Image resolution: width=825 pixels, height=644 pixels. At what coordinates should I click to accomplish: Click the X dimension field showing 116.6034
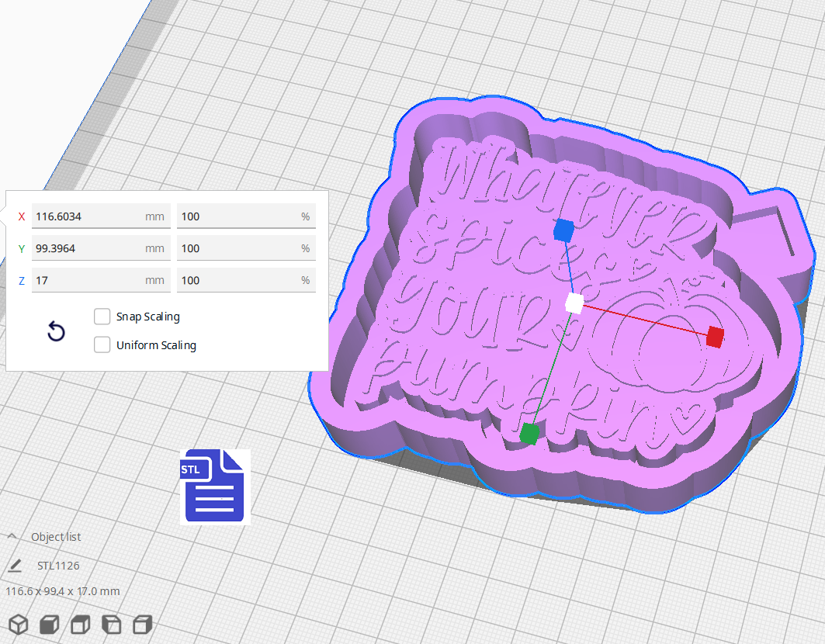click(101, 216)
